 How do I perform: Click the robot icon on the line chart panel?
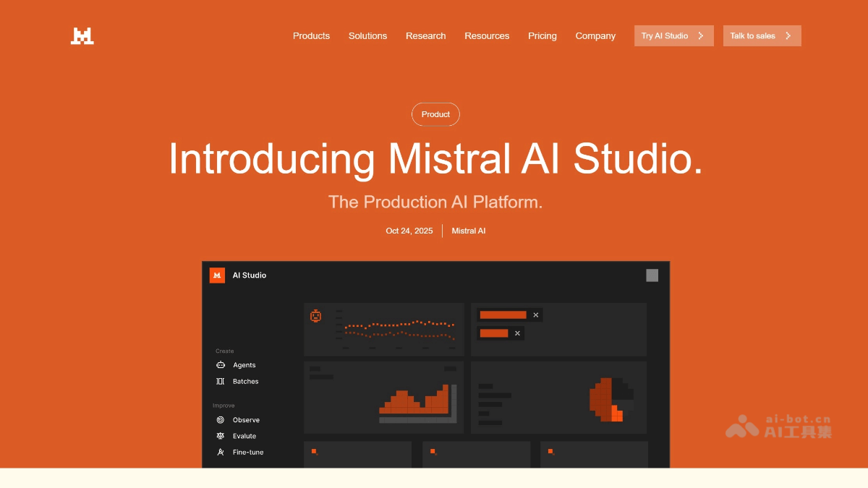[x=315, y=314]
